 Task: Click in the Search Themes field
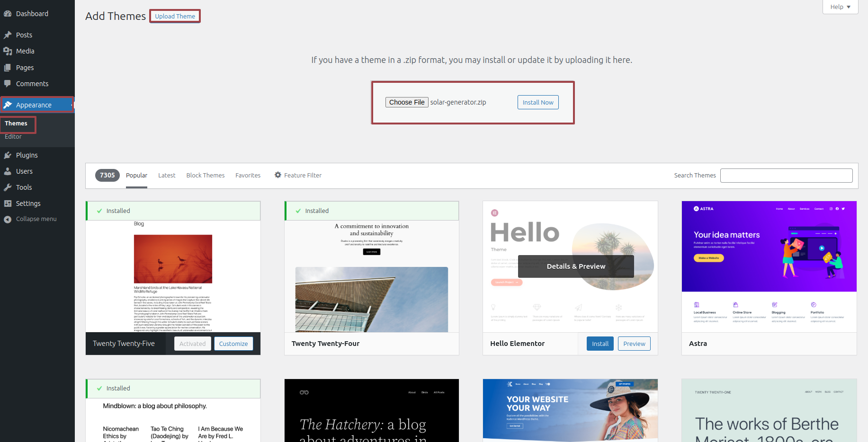[x=786, y=176]
